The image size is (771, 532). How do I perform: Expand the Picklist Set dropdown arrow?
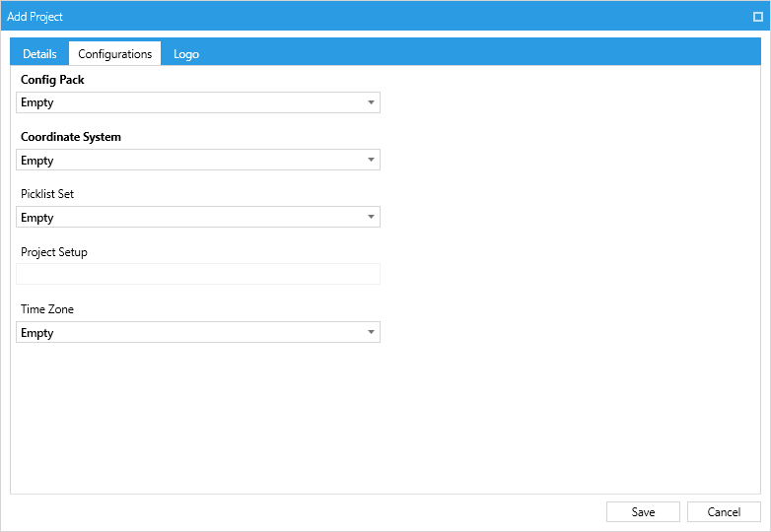click(x=372, y=217)
